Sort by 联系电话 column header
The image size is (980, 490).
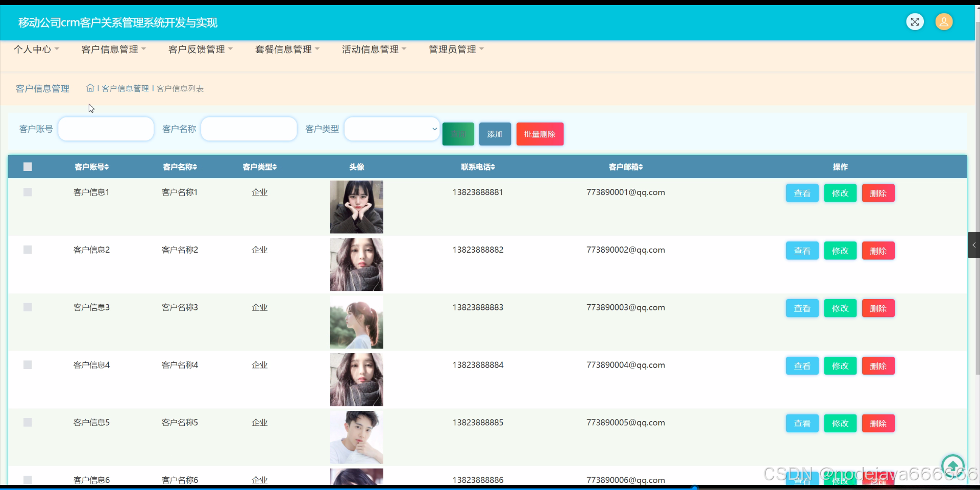pos(478,167)
